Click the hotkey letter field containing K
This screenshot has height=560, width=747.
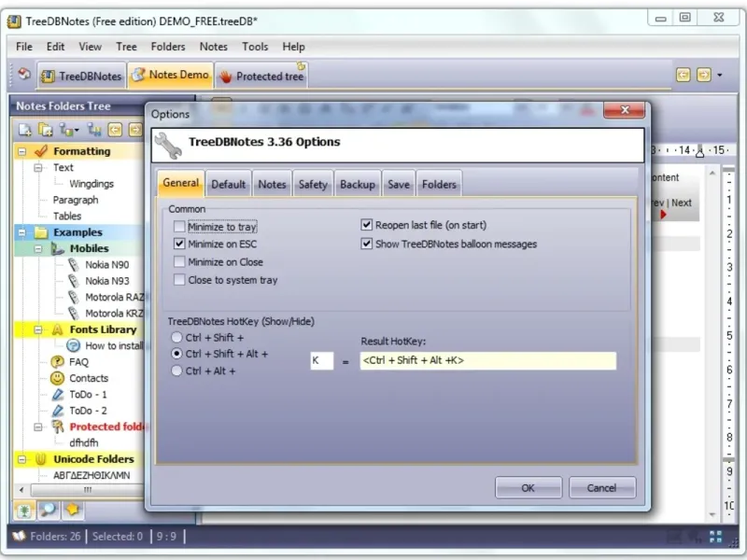[x=321, y=360]
